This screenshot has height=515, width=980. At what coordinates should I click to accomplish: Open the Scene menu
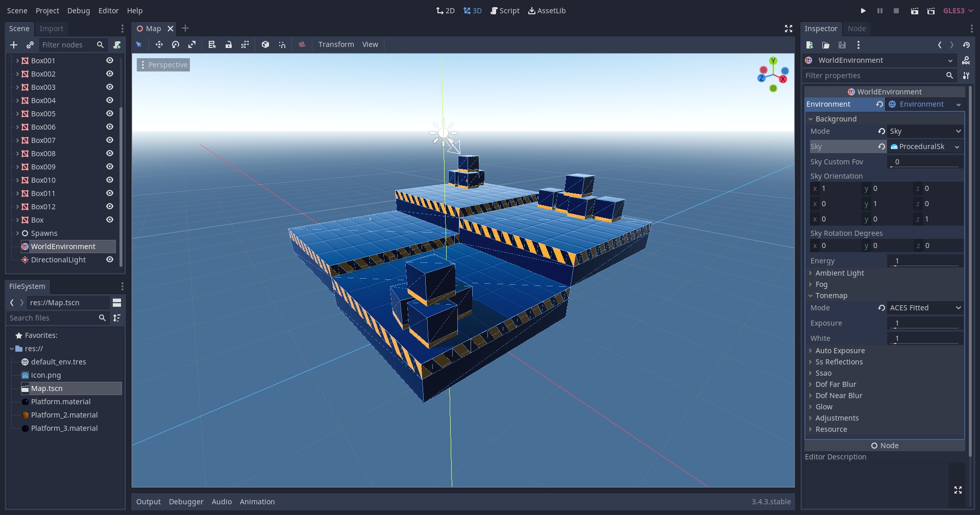coord(17,11)
